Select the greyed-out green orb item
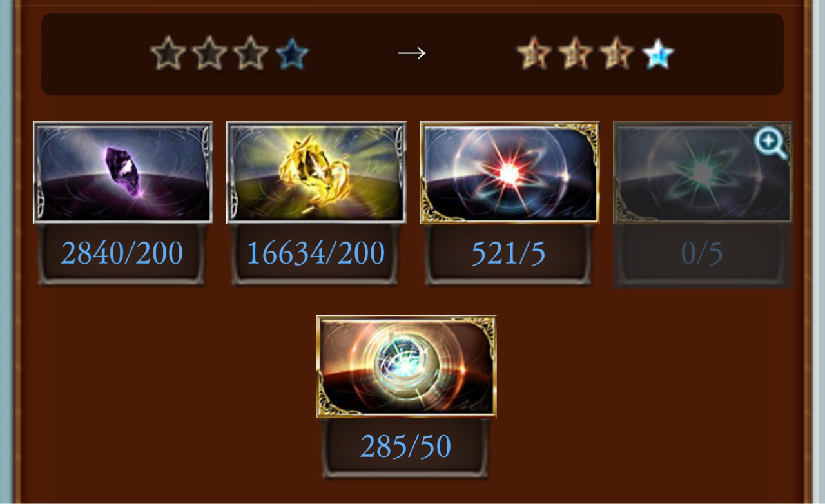The height and width of the screenshot is (504, 825). point(703,173)
